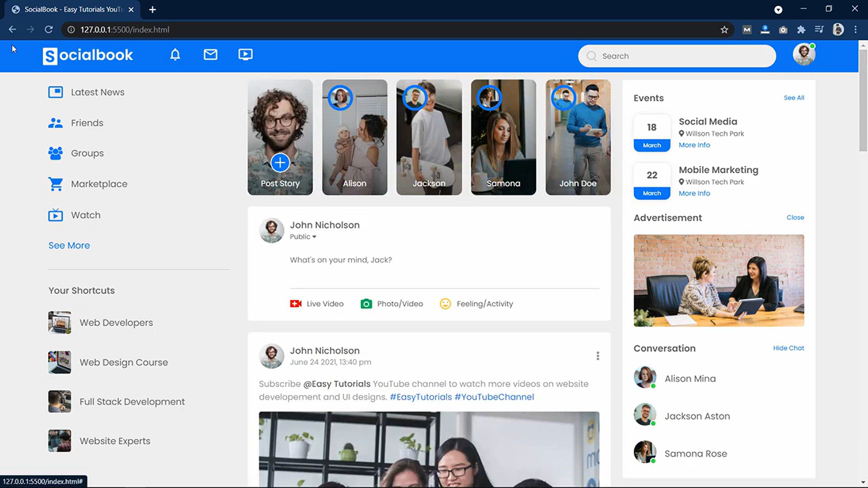Click the Website Experts shortcut image

click(x=60, y=441)
